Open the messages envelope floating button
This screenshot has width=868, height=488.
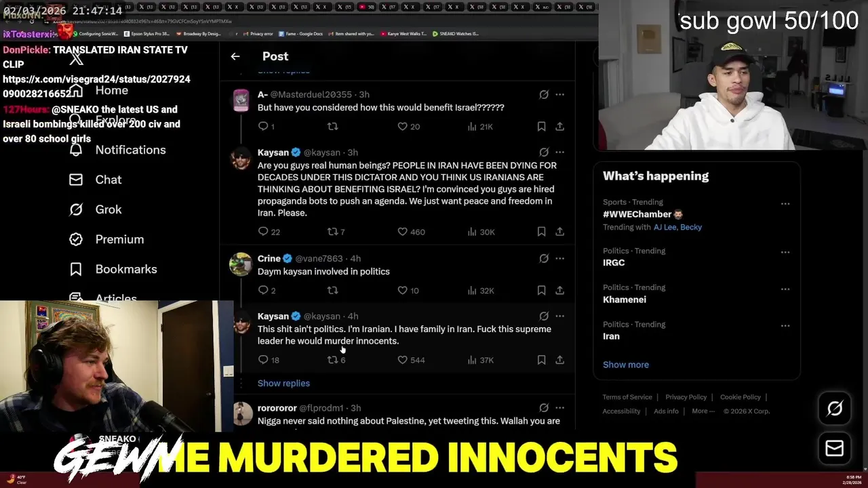835,448
